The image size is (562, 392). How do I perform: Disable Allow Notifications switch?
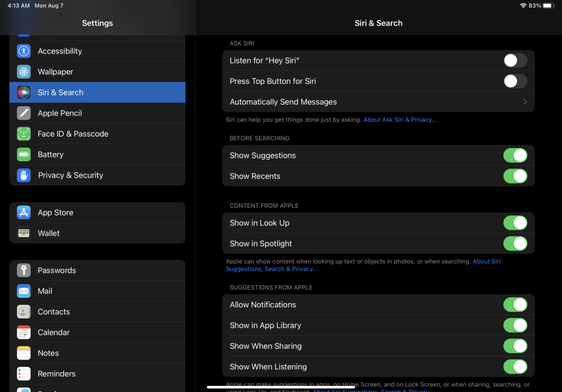point(515,305)
